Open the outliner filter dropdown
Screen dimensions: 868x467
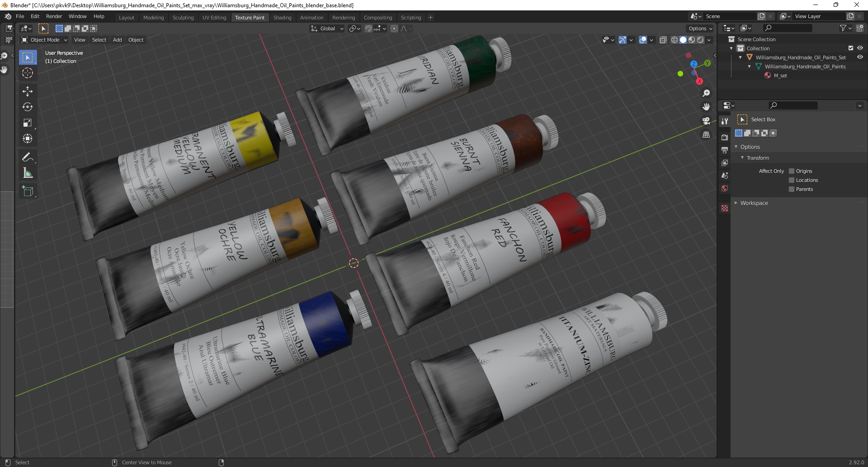[x=845, y=28]
